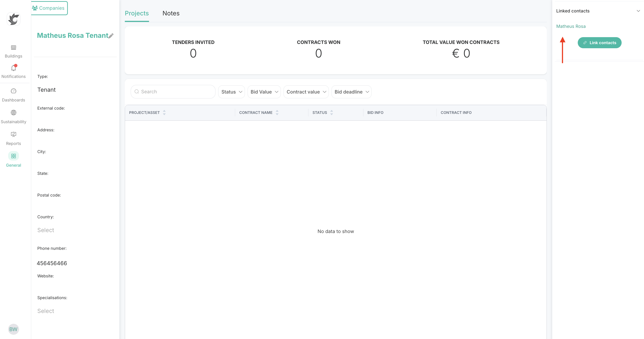644x339 pixels.
Task: Edit company name with pencil icon
Action: pos(111,36)
